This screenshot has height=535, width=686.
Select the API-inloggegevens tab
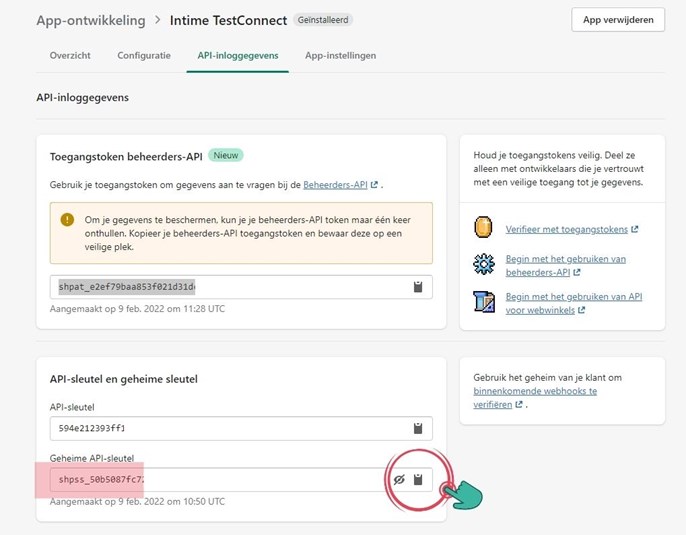tap(237, 56)
